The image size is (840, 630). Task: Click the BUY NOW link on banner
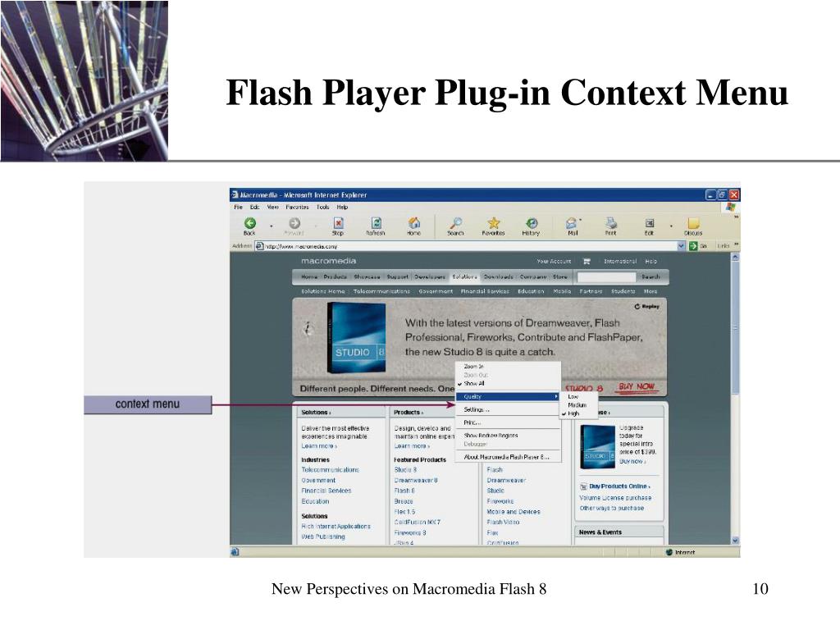(x=636, y=386)
